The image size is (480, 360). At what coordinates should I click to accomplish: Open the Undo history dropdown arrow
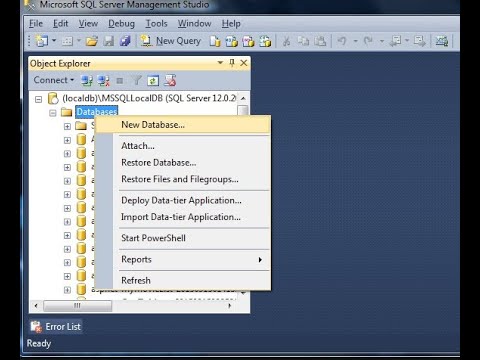tap(355, 41)
